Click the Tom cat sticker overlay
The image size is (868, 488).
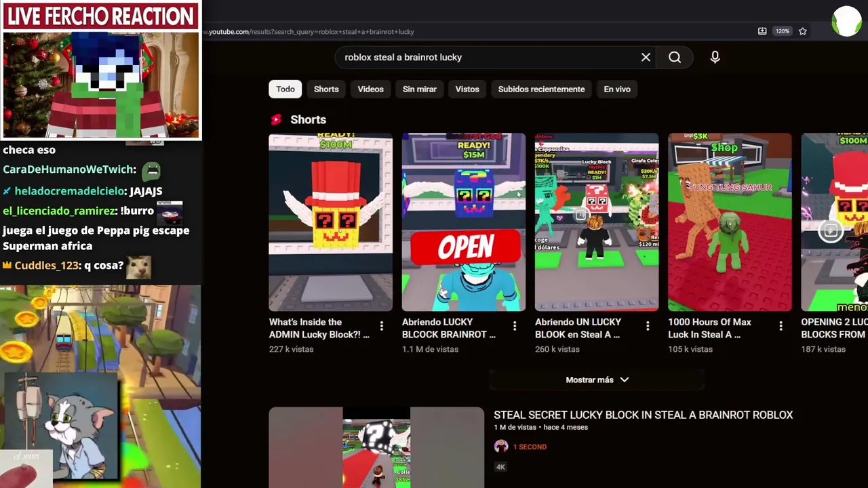click(61, 427)
